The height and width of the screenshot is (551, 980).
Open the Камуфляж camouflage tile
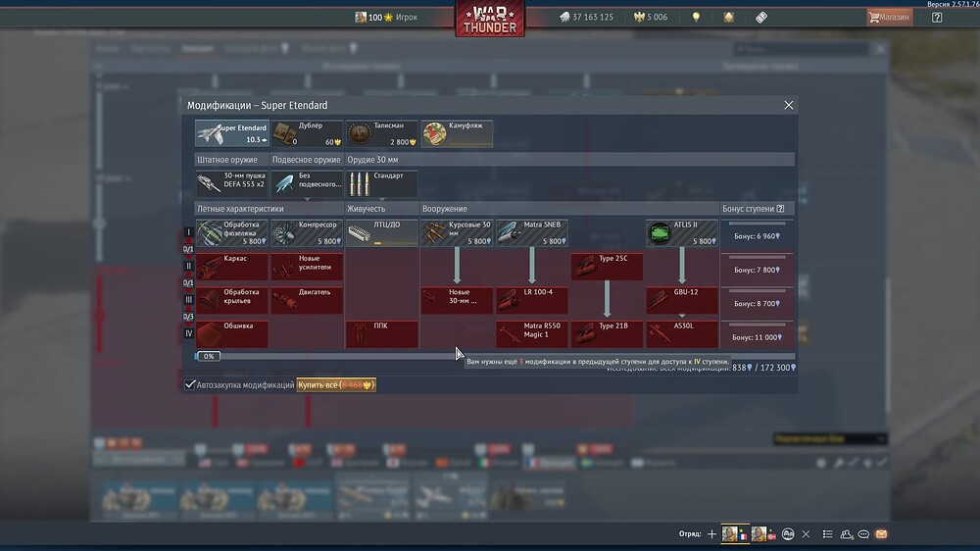pos(457,133)
